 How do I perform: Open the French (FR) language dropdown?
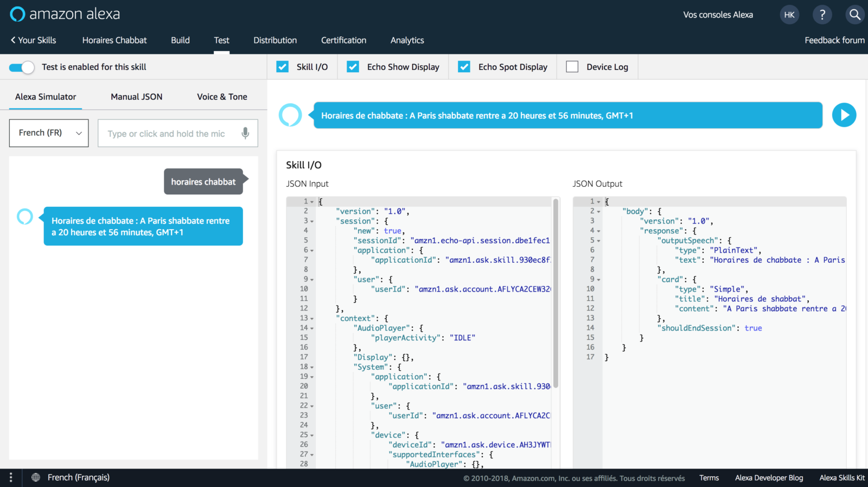pyautogui.click(x=49, y=133)
